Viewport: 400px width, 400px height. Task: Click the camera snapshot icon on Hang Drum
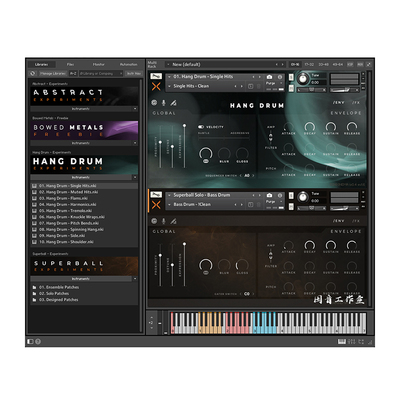click(x=269, y=77)
